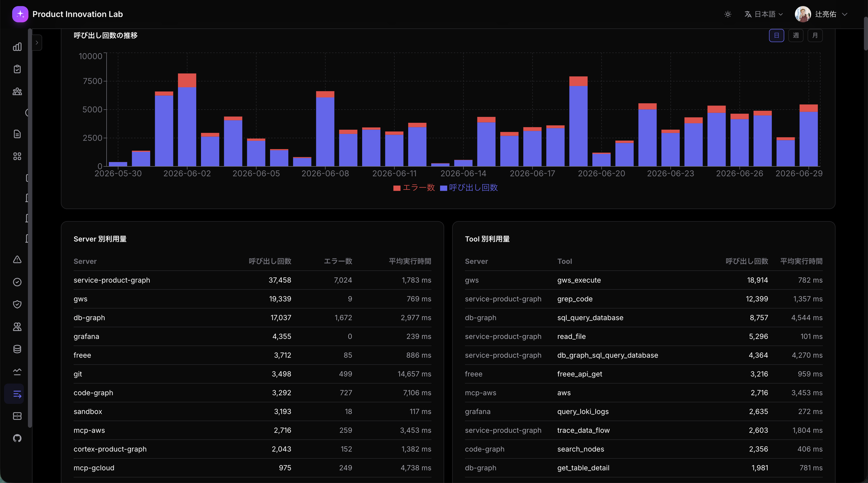Click the search_nodes tool name

[x=581, y=449]
